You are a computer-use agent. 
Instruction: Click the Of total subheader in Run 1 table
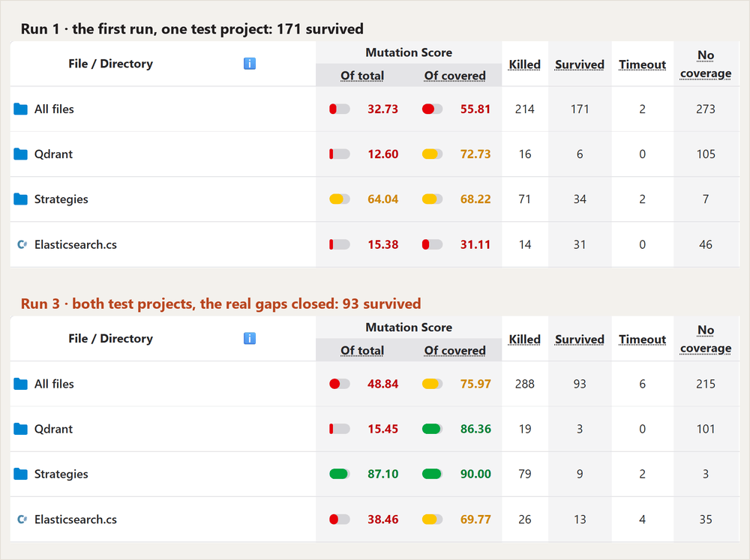pos(362,76)
